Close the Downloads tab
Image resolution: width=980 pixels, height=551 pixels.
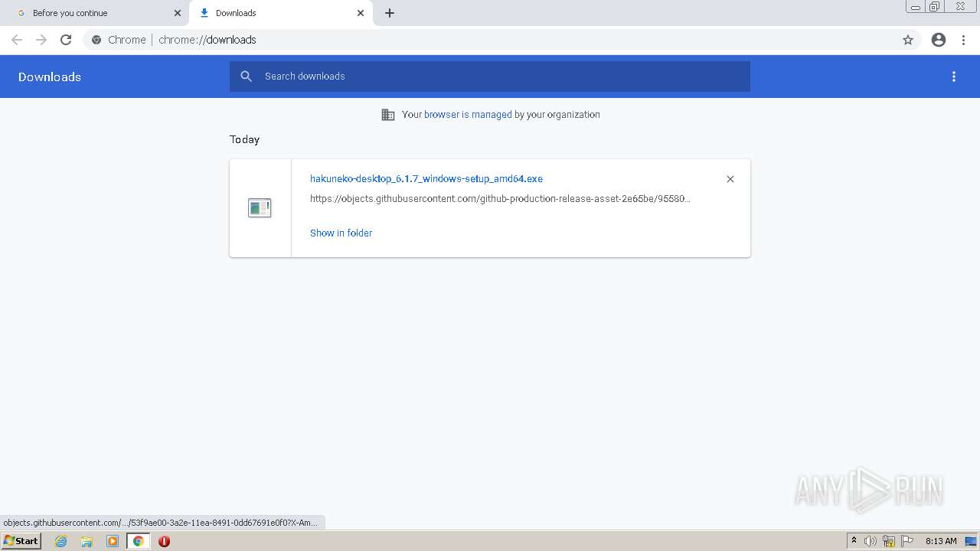click(x=361, y=13)
